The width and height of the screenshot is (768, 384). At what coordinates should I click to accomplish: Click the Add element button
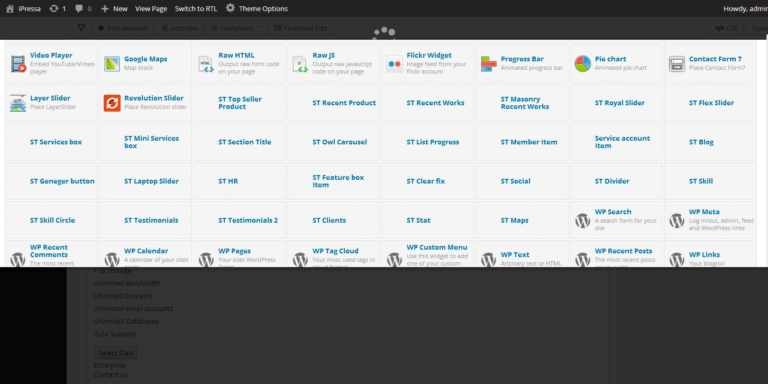[x=122, y=28]
